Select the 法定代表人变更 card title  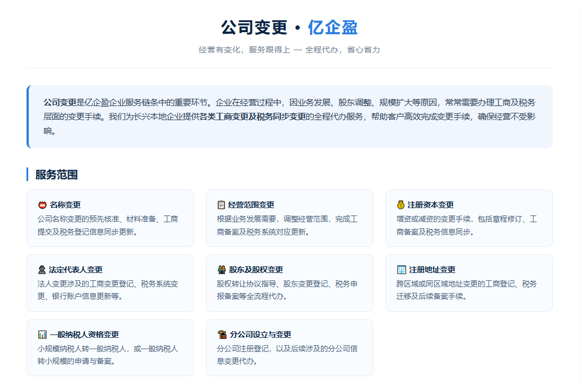tap(76, 270)
